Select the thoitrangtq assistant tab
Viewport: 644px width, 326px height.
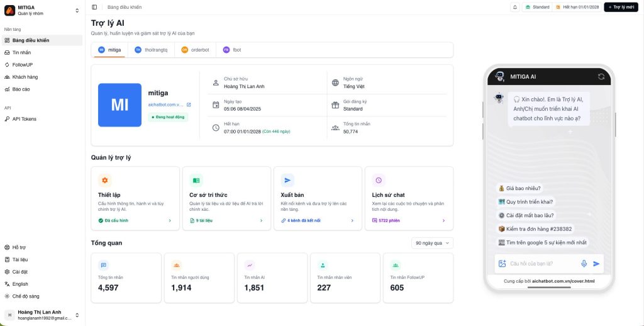[151, 50]
